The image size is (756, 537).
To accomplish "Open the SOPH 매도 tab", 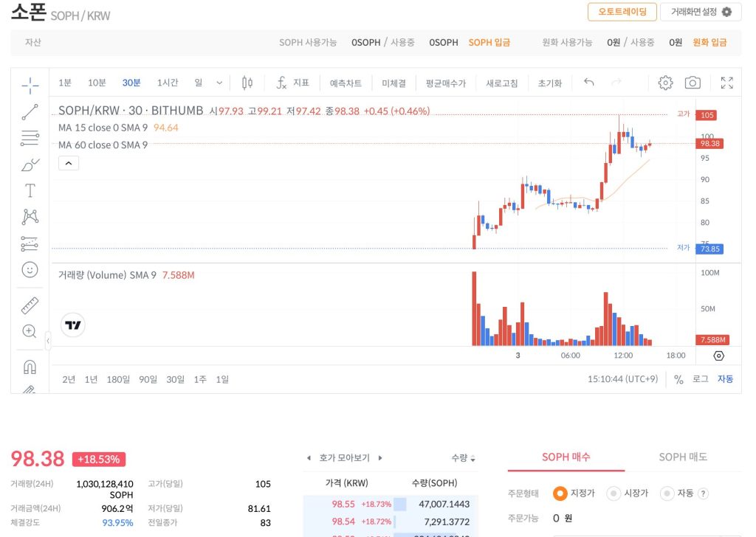I will point(683,457).
